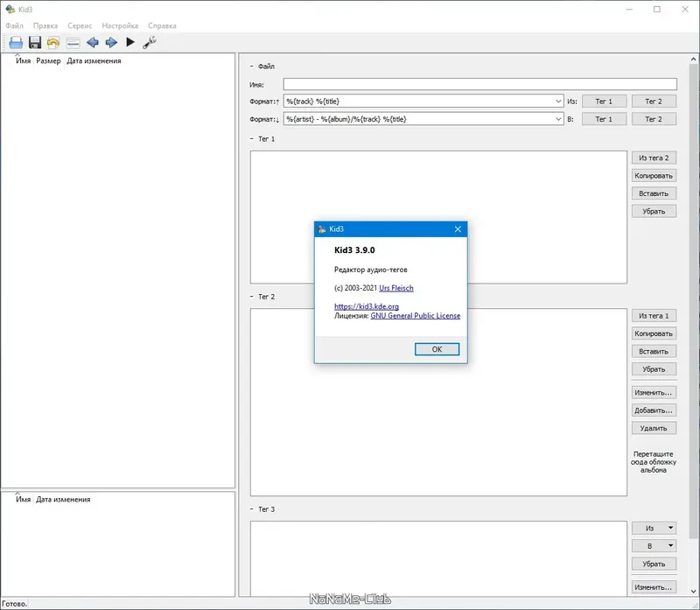
Task: Click the Имя filename input field
Action: [479, 84]
